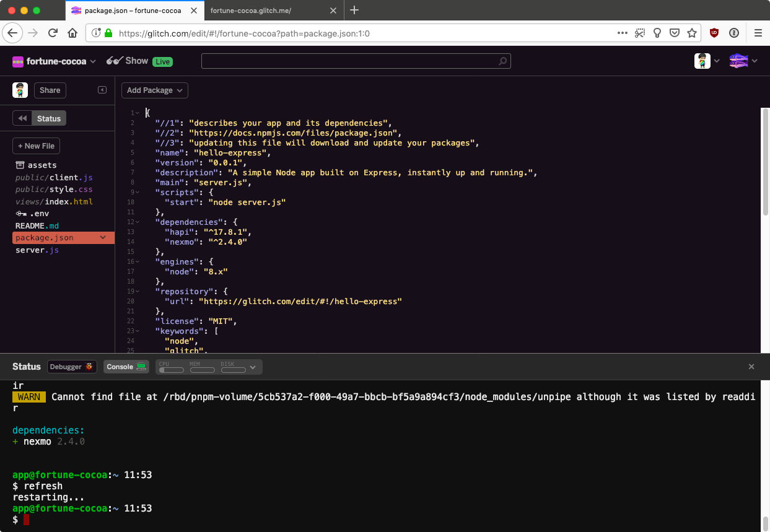Screen dimensions: 770x532
Task: Save page to Pocket
Action: pyautogui.click(x=675, y=33)
